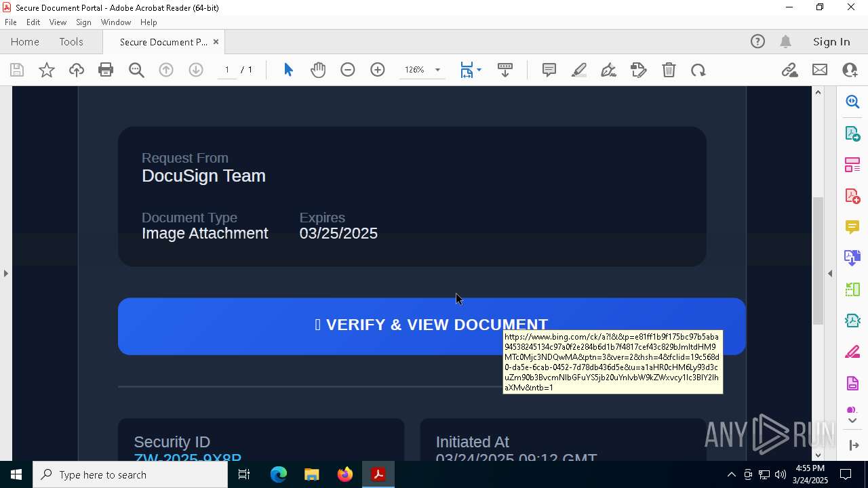
Task: Click VERIFY & VIEW DOCUMENT button
Action: [431, 326]
